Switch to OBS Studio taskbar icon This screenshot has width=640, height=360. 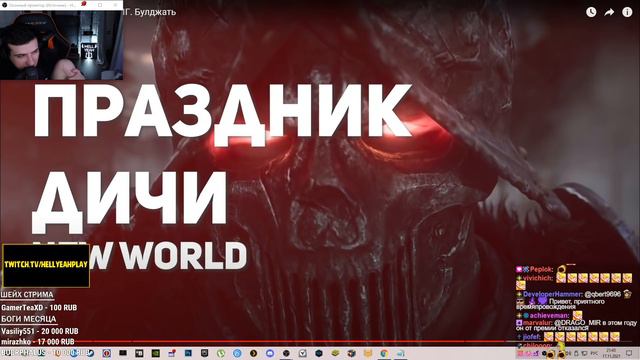pyautogui.click(x=286, y=353)
